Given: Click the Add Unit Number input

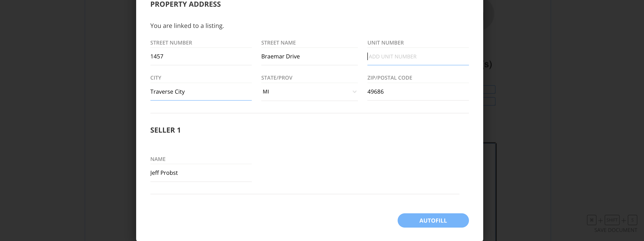Looking at the screenshot, I should tap(418, 56).
